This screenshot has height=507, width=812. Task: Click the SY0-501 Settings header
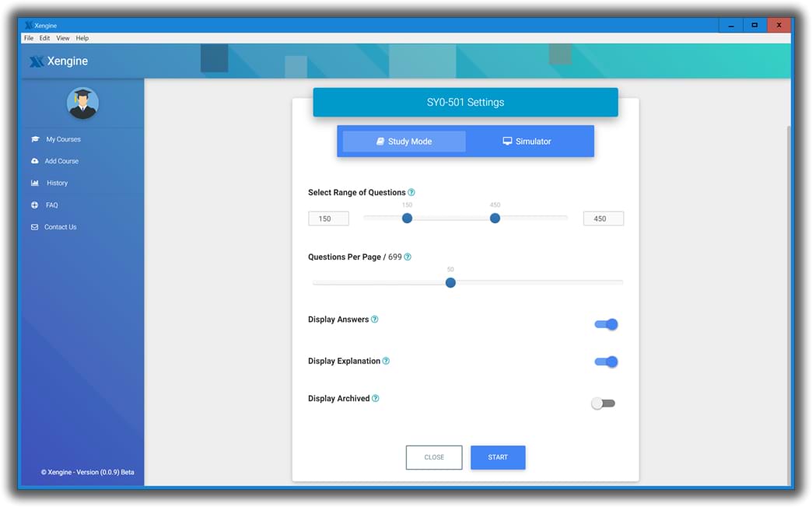(466, 102)
